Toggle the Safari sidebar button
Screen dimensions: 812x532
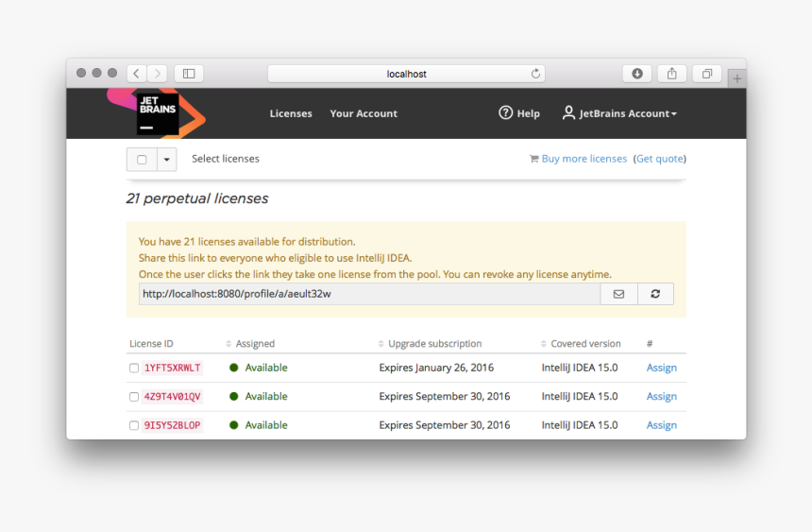pyautogui.click(x=189, y=74)
